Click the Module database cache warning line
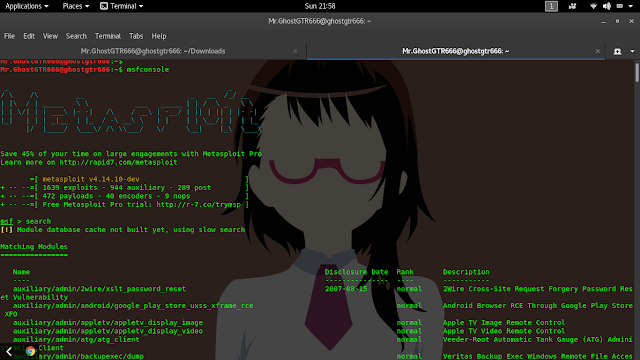Screen dimensions: 640x360 click(122, 230)
